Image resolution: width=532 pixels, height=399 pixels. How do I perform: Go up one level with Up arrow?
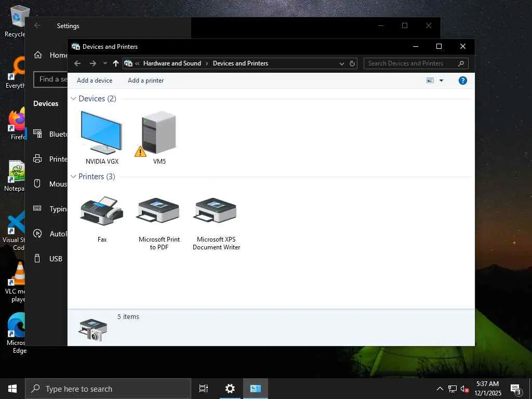[116, 63]
